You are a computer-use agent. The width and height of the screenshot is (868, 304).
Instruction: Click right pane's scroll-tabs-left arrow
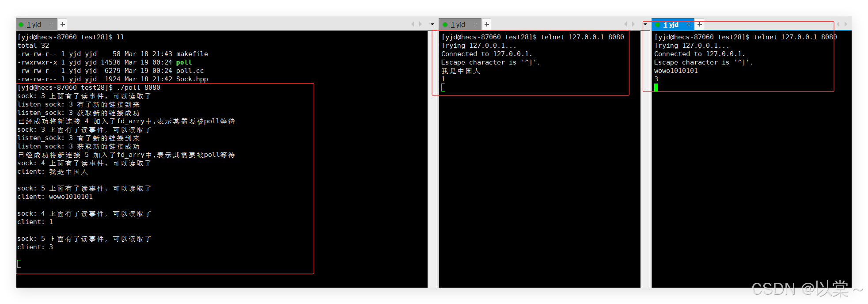click(x=838, y=24)
